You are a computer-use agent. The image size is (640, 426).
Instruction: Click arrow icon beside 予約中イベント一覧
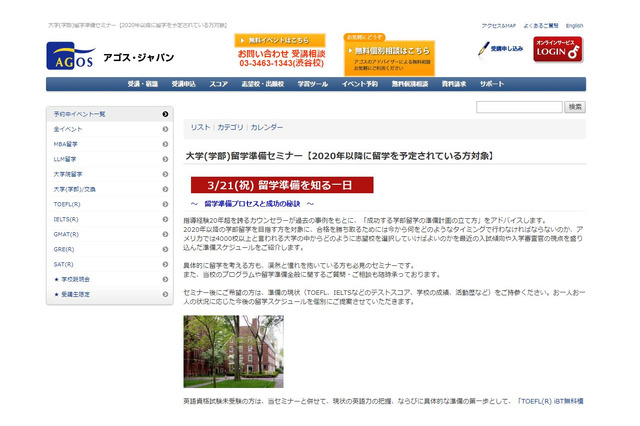[165, 114]
